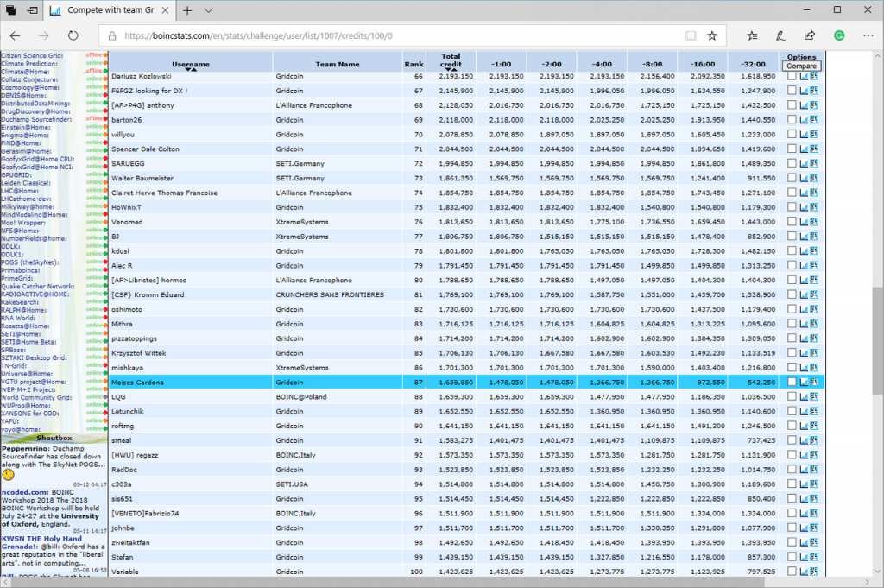This screenshot has width=884, height=588.
Task: Set these tabs aside icon
Action: point(32,10)
